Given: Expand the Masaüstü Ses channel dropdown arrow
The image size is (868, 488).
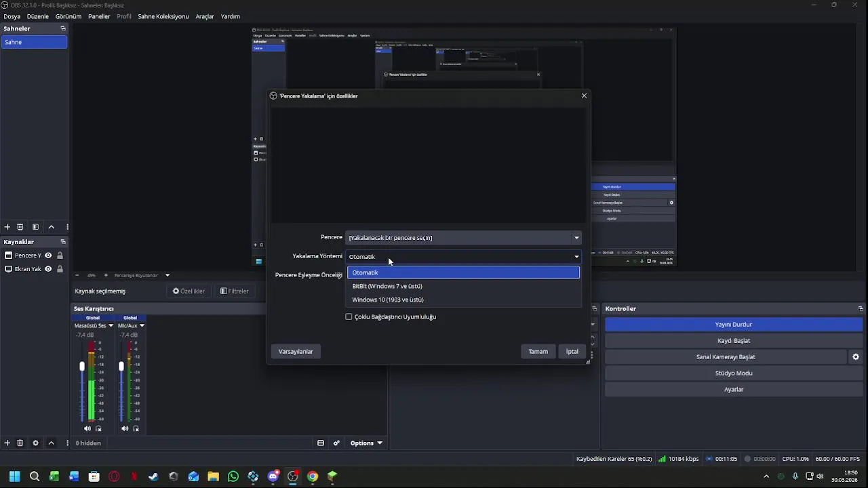Looking at the screenshot, I should [x=111, y=326].
